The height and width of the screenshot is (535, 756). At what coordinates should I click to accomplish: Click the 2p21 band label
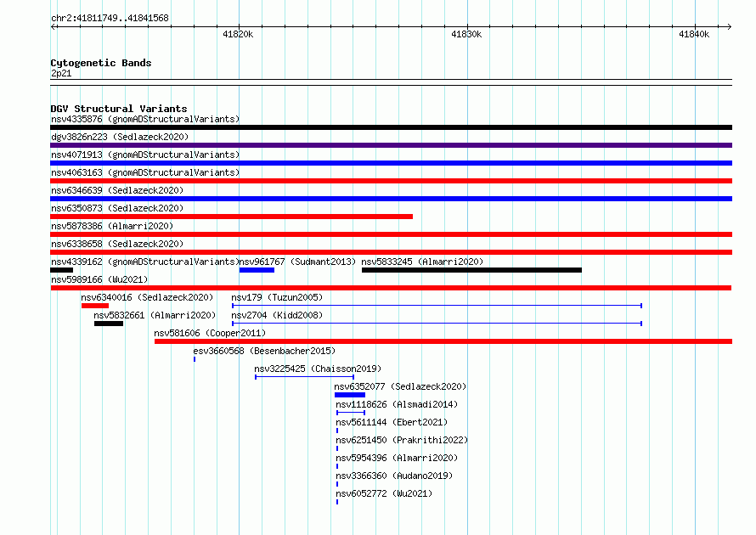pos(61,74)
